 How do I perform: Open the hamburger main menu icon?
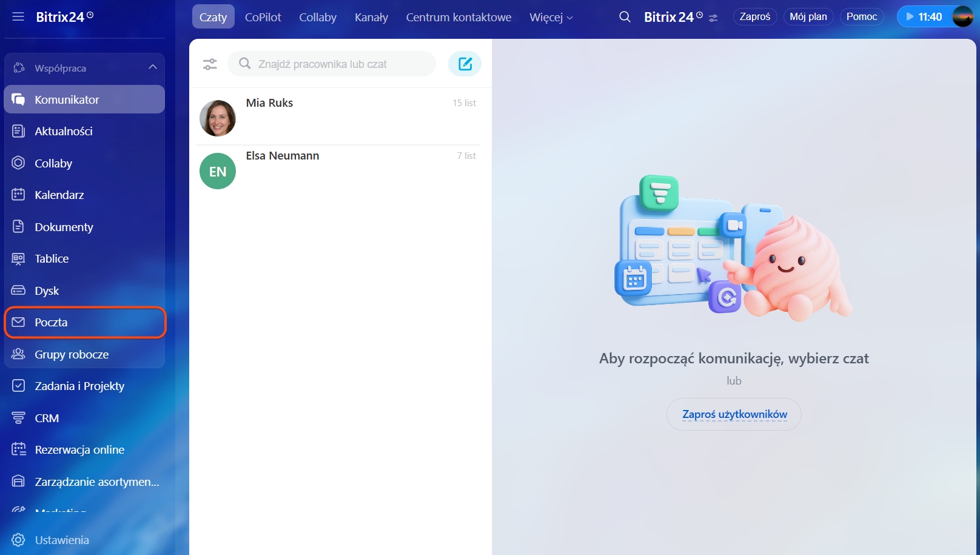(18, 17)
